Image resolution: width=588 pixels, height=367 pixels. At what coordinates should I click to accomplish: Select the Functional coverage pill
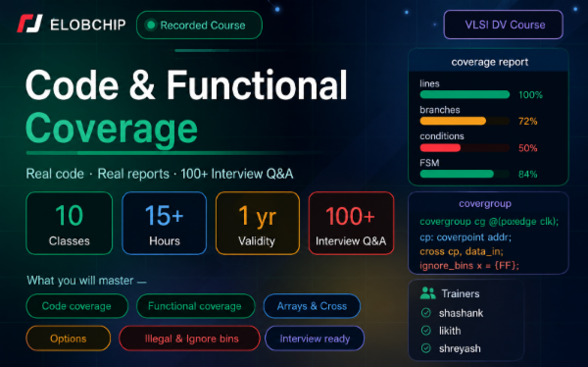[195, 306]
